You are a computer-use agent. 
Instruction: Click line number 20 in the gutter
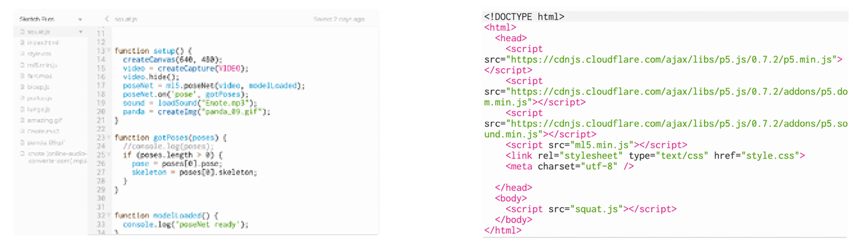(101, 112)
